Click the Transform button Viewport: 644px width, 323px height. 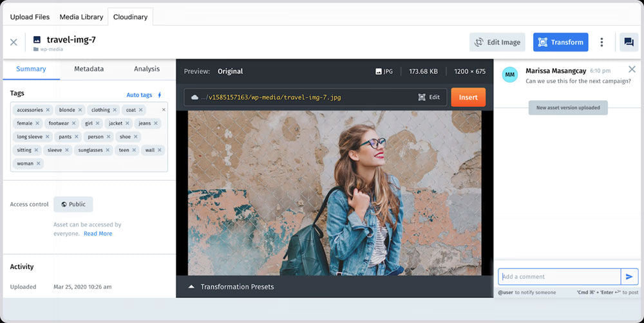point(561,42)
